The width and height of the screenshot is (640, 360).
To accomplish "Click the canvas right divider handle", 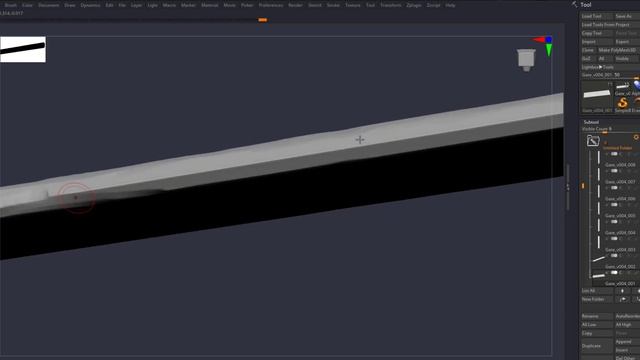I will 568,187.
